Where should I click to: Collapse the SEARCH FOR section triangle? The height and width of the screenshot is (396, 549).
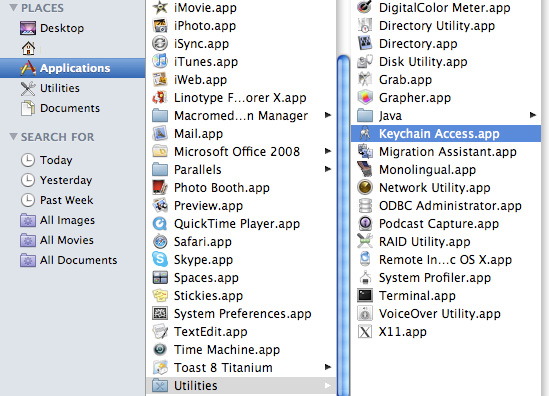(13, 137)
